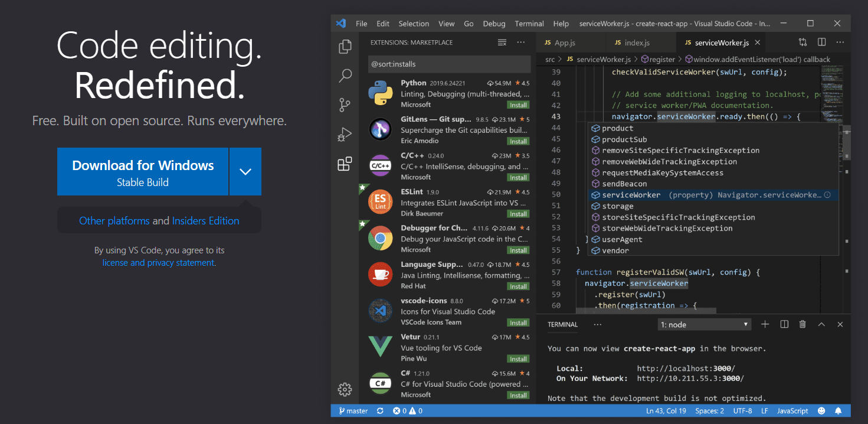The image size is (868, 424).
Task: Click the feedback smiley in status bar
Action: [821, 411]
